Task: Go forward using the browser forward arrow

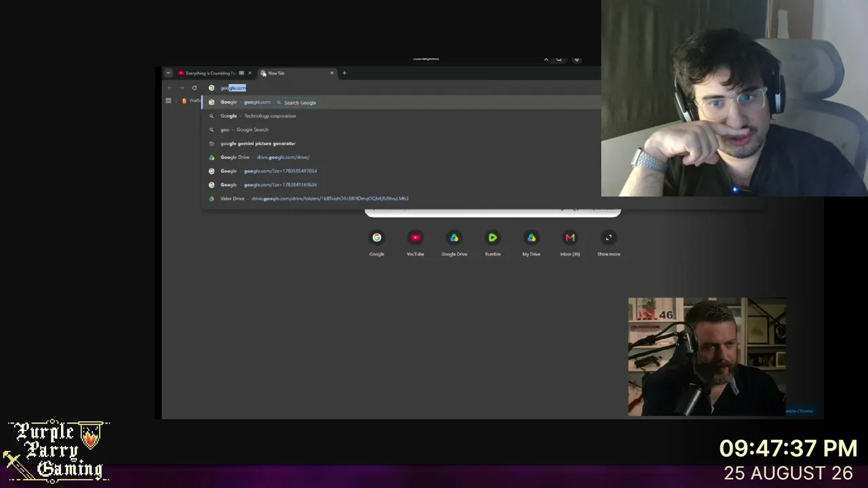Action: click(x=182, y=87)
